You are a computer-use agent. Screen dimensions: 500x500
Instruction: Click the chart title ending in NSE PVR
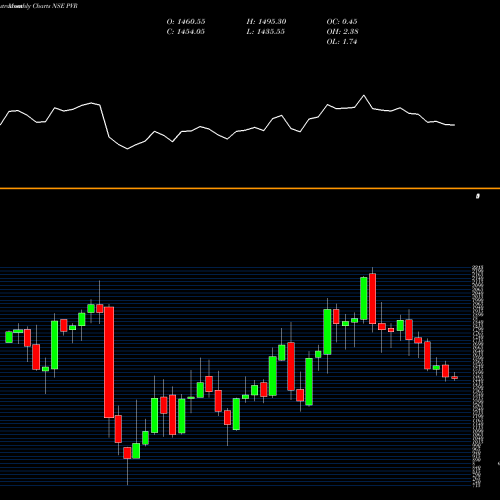39,6
